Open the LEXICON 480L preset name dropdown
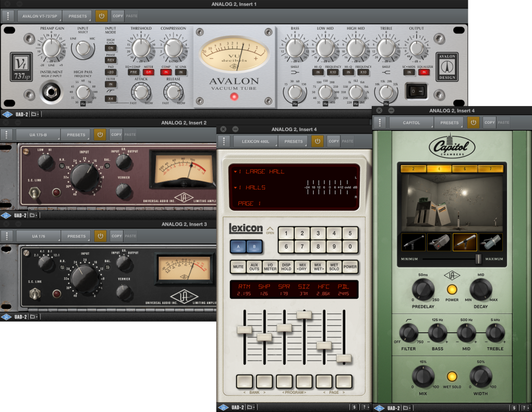 [256, 142]
